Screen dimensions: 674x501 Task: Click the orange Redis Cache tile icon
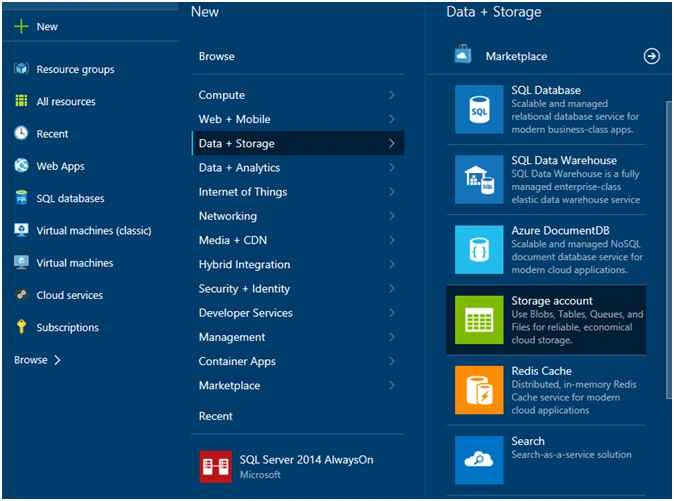click(x=479, y=390)
